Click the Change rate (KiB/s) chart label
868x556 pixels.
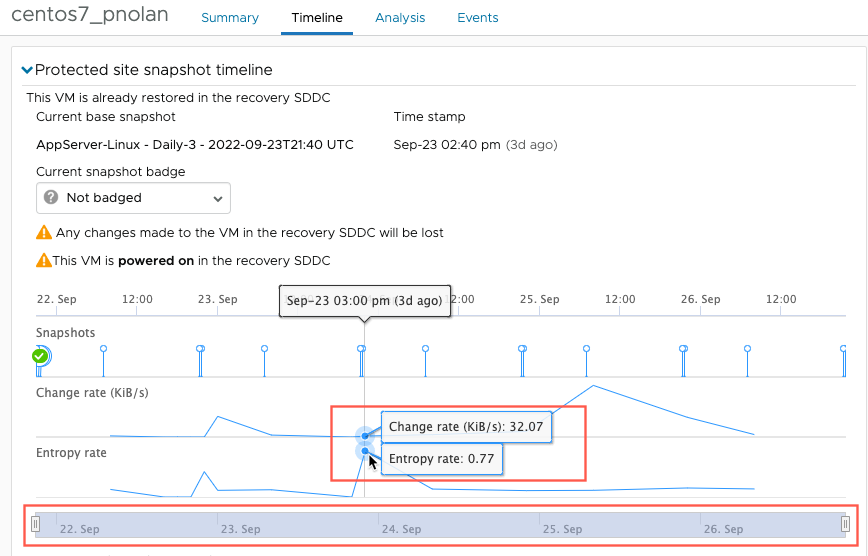[x=92, y=393]
